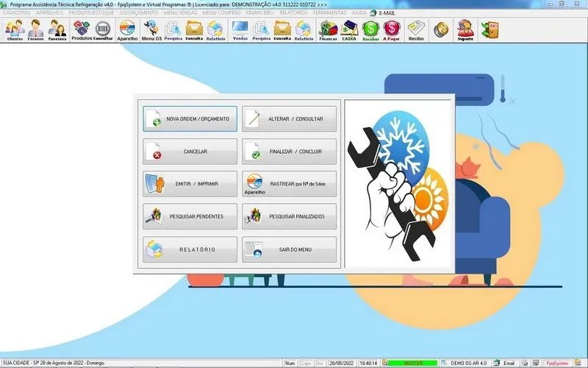Click the NOVA ORDEM / ORÇAMENTO button
This screenshot has width=588, height=368.
[x=190, y=118]
